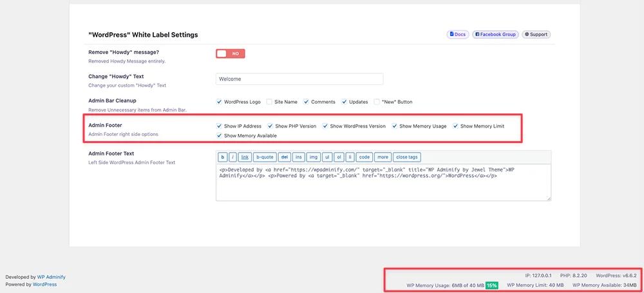Uncheck Show Memory Limit

(455, 126)
